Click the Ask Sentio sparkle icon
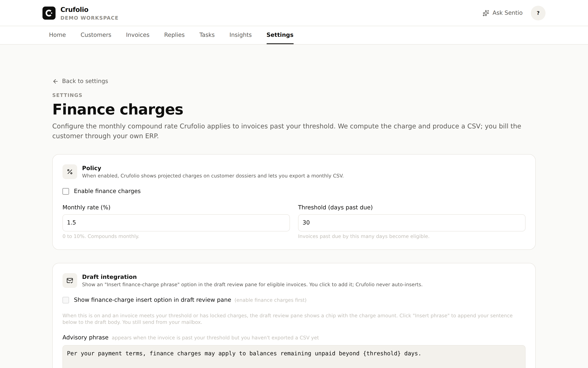 click(x=486, y=13)
